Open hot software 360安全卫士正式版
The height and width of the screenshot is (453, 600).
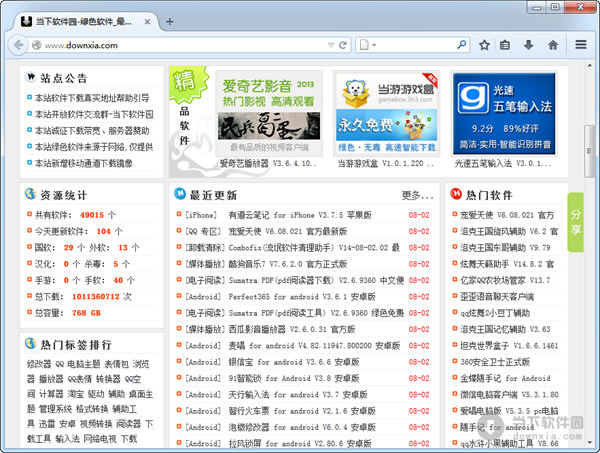(495, 362)
